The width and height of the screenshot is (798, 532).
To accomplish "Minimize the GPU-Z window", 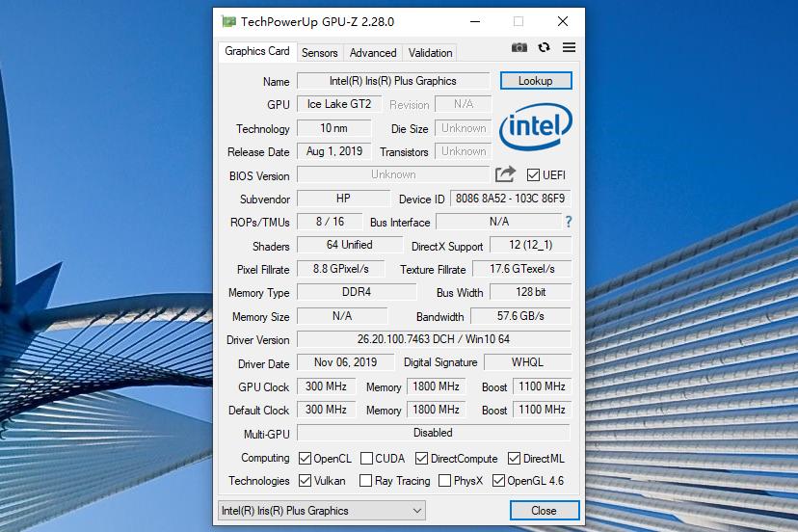I will click(475, 21).
